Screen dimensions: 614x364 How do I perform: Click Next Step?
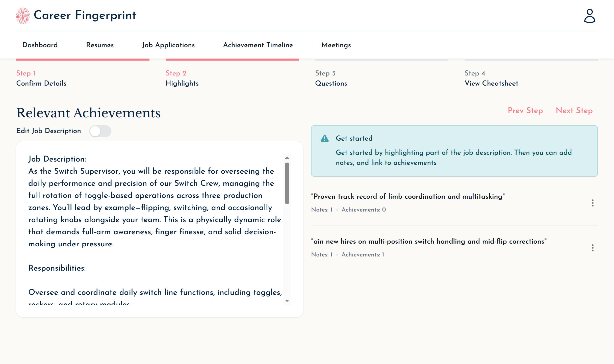pyautogui.click(x=574, y=111)
